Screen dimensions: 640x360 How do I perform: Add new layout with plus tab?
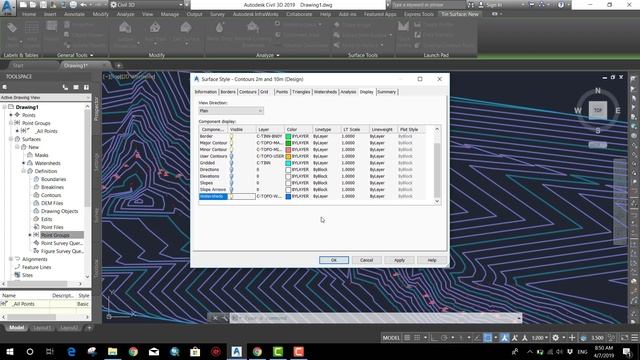tap(89, 328)
